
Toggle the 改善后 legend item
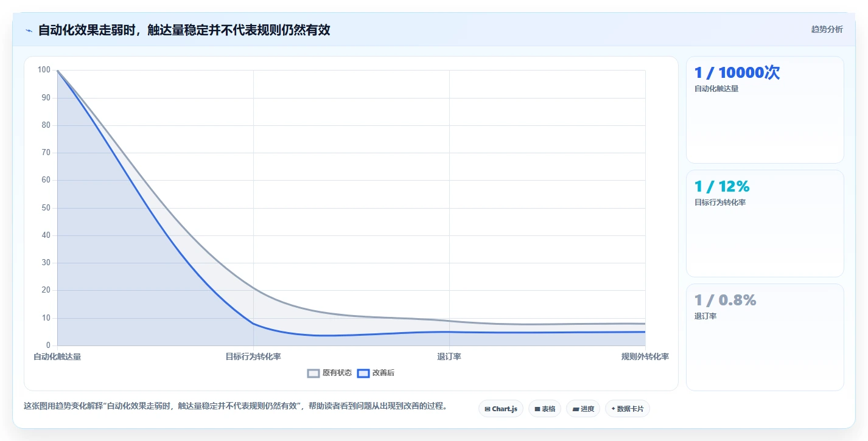click(376, 373)
